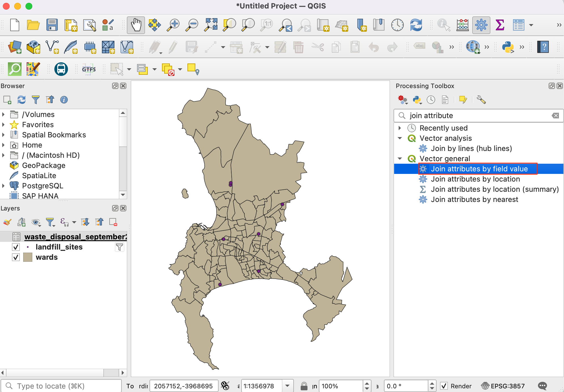Select the Pan Map hand tool

point(136,25)
